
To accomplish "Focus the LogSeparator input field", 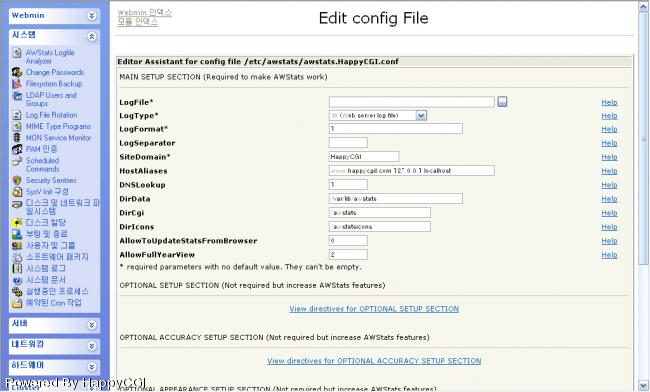I will tap(348, 143).
